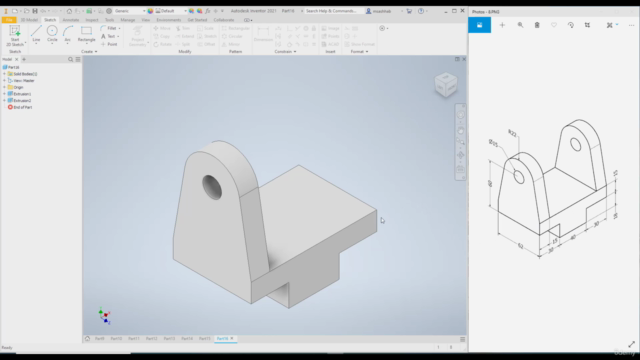Open Photos collection view button

(x=480, y=25)
